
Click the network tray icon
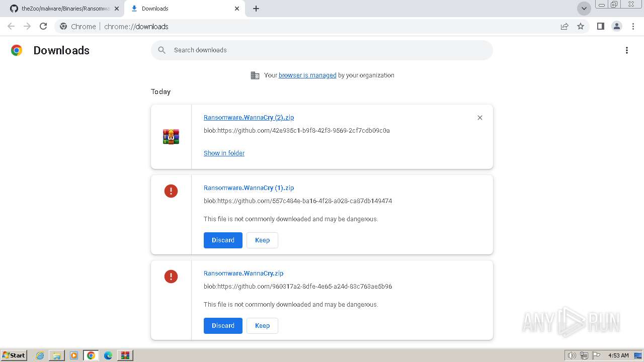[x=584, y=355]
